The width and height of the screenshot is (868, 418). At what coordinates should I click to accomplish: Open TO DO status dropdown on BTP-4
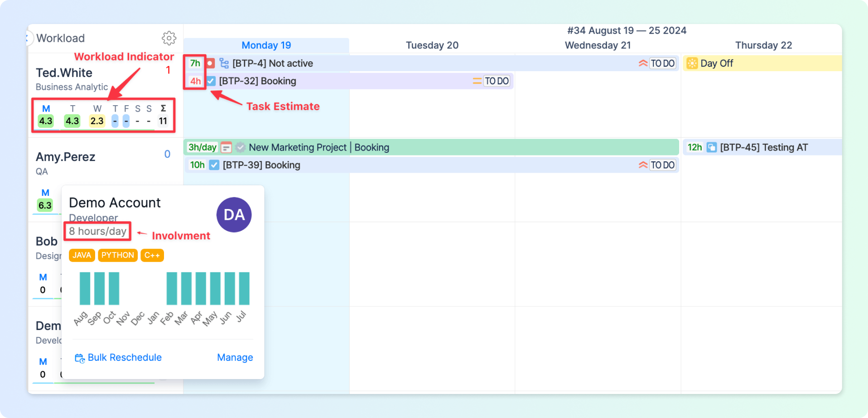pos(662,63)
